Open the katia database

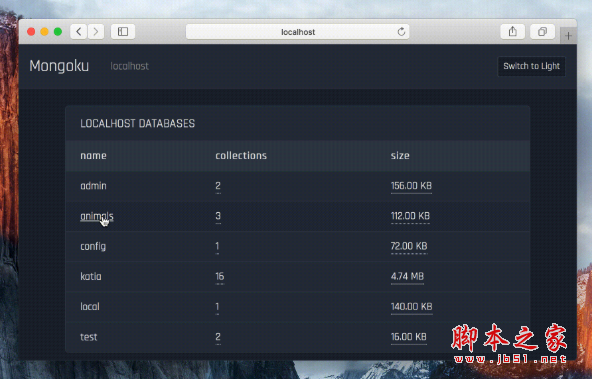point(91,276)
